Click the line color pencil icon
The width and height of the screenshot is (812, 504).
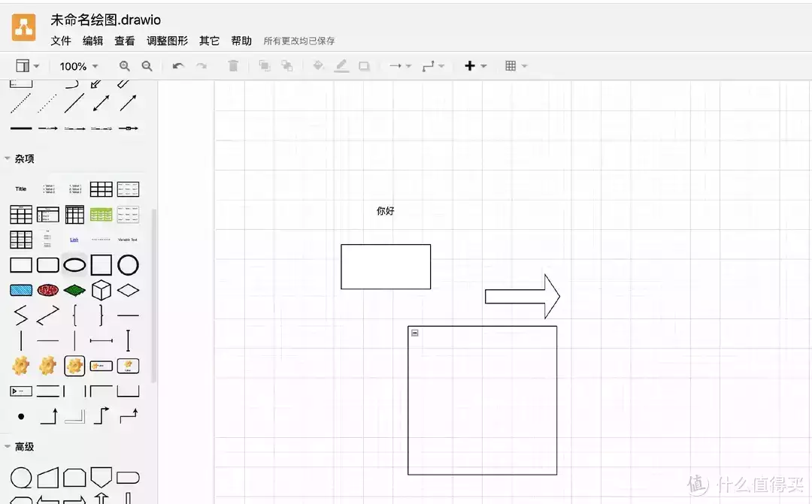[x=341, y=65]
